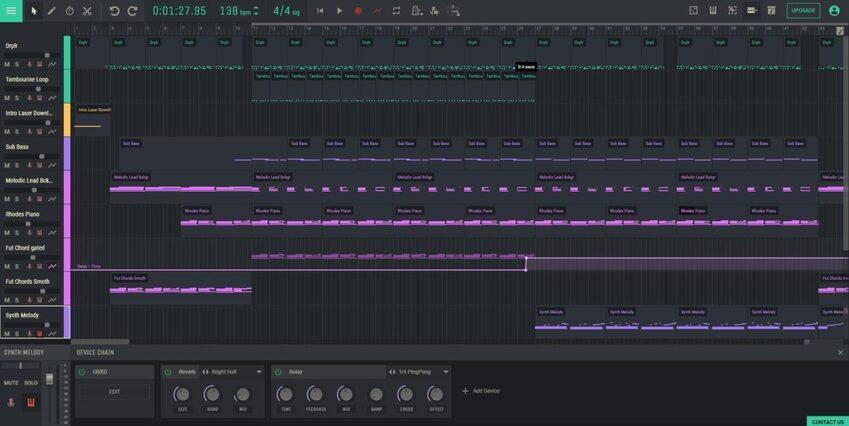
Task: Open the user account profile icon
Action: coord(834,10)
